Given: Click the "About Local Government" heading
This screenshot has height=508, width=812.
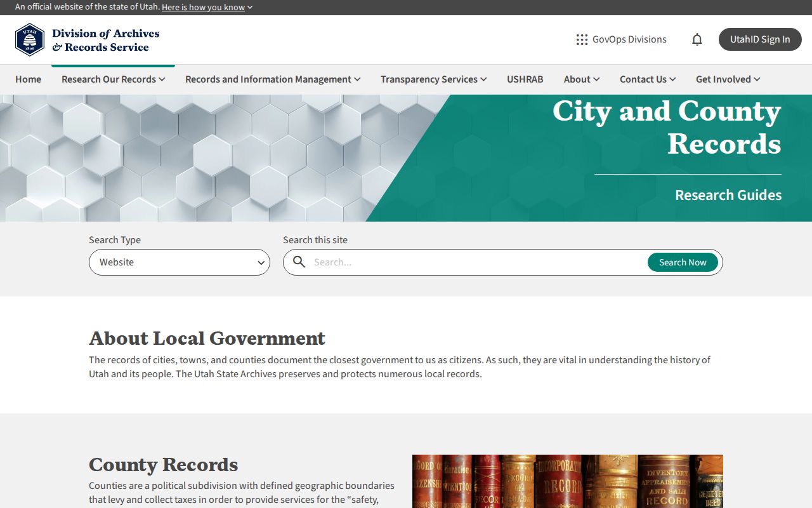Looking at the screenshot, I should (x=207, y=338).
